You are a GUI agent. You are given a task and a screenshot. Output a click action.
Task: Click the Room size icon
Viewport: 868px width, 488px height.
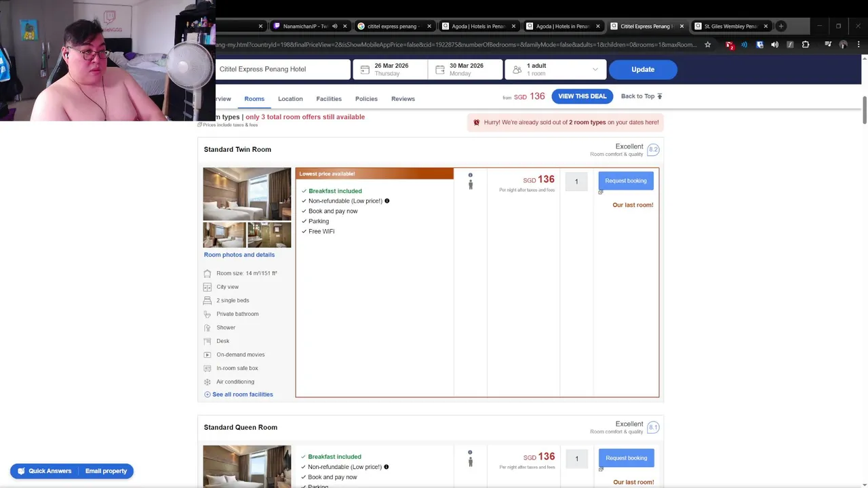[208, 273]
